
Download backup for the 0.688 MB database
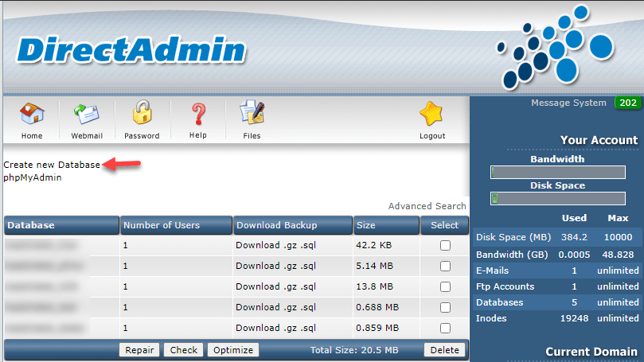pos(275,307)
